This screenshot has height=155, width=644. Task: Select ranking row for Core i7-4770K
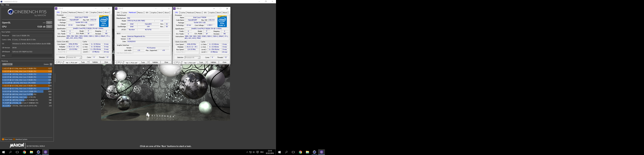coord(27,94)
